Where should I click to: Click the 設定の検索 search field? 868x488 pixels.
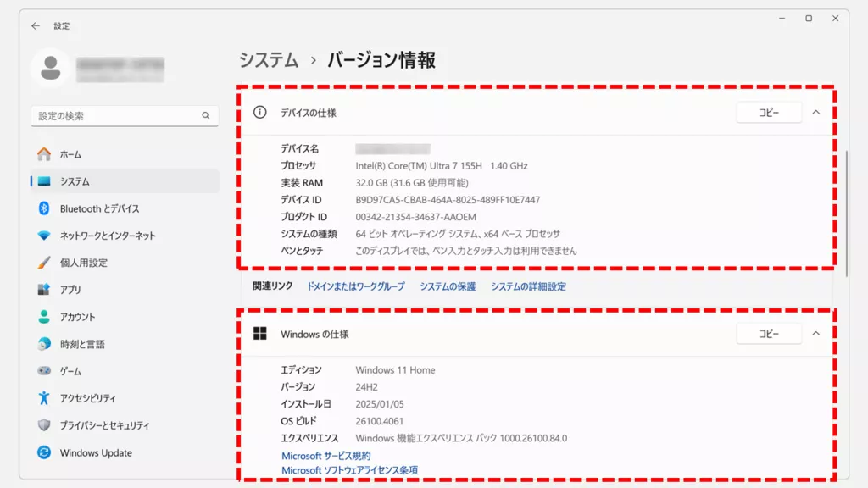125,115
